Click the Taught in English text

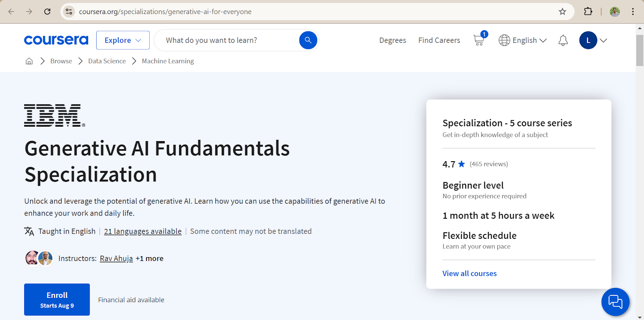tap(67, 231)
